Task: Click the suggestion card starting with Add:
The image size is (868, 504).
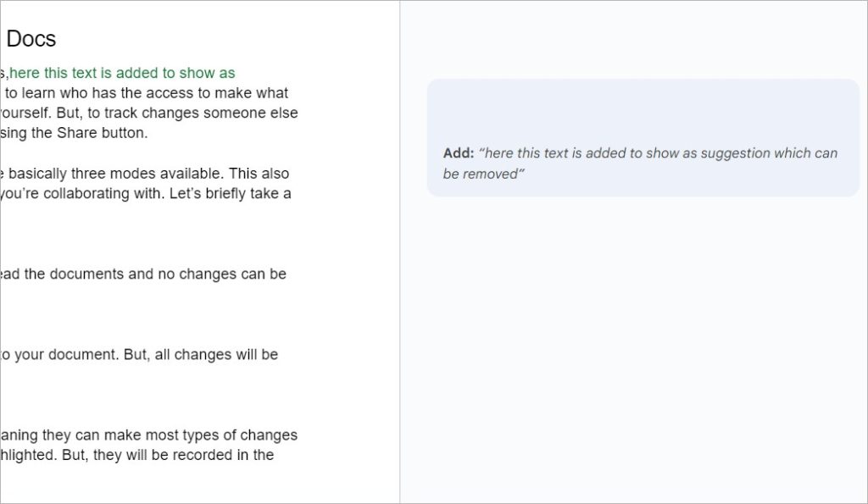Action: coord(643,138)
